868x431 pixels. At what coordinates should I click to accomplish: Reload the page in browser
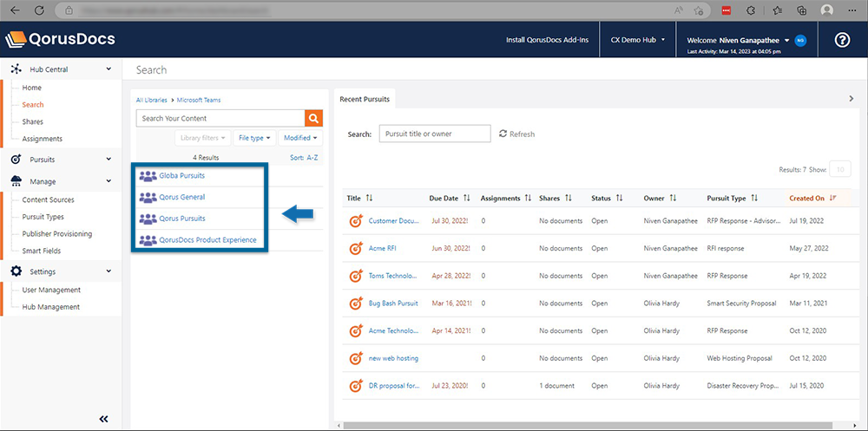[39, 10]
